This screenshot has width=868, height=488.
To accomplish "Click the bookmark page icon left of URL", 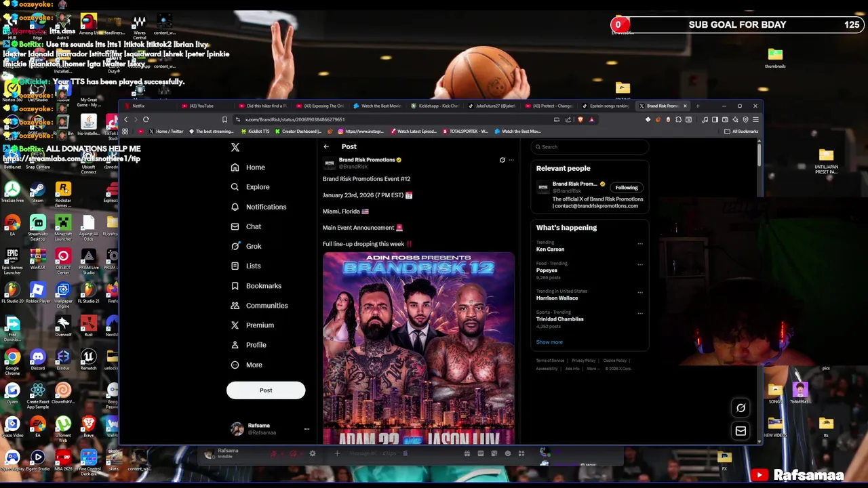I will coord(224,120).
